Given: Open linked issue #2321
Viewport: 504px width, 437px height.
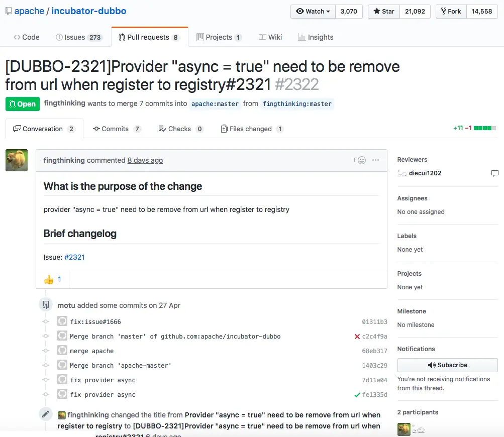Looking at the screenshot, I should coord(74,257).
